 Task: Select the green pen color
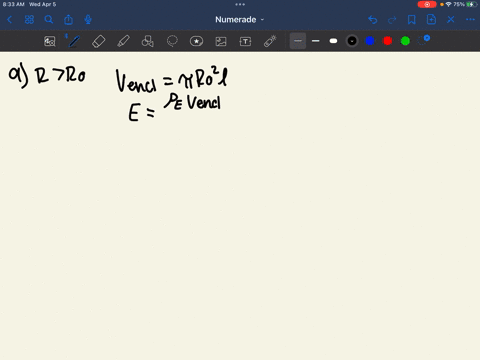[405, 41]
